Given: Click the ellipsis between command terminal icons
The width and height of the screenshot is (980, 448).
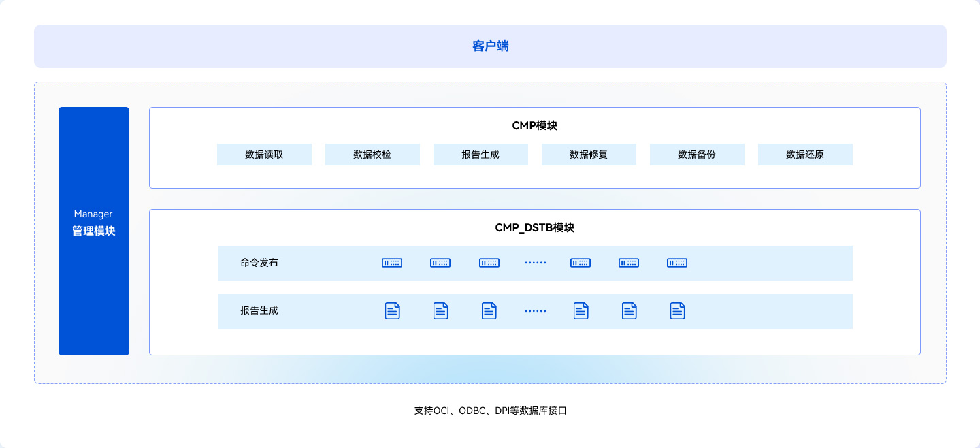Looking at the screenshot, I should click(x=536, y=263).
